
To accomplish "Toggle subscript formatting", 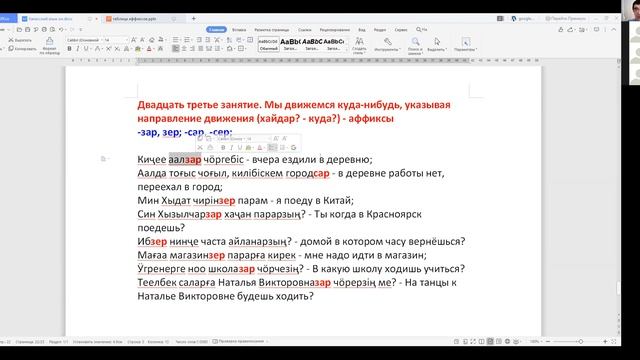I will click(117, 49).
